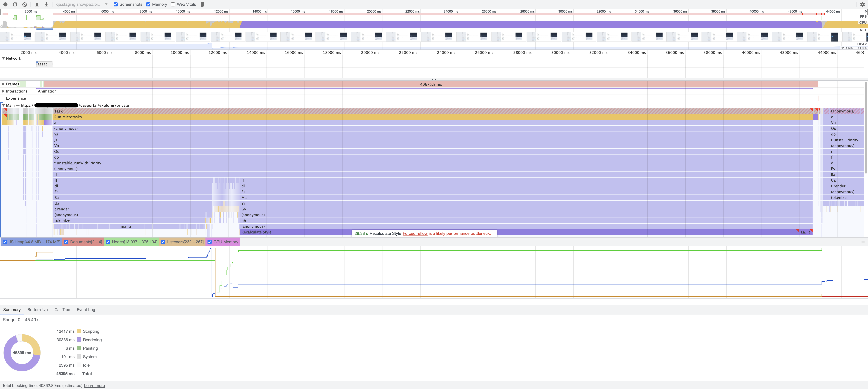
Task: Click the save profile download icon
Action: 46,4
